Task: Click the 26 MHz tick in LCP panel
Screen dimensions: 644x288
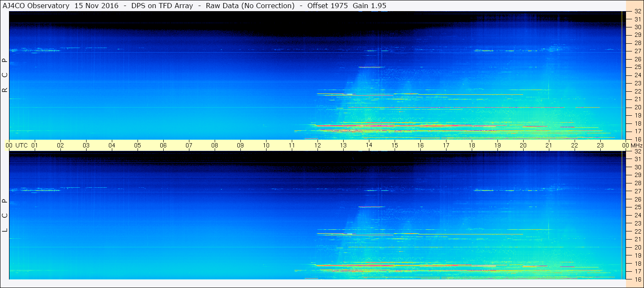Action: (638, 199)
